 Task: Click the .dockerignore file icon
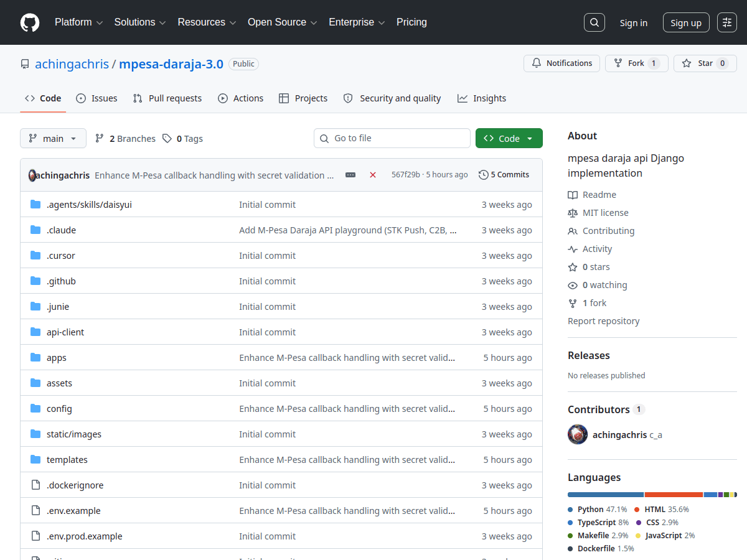tap(35, 485)
